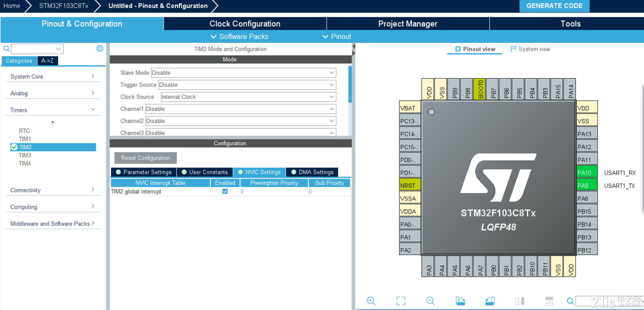The width and height of the screenshot is (644, 310).
Task: Click the zoom in icon below pinout
Action: click(371, 301)
